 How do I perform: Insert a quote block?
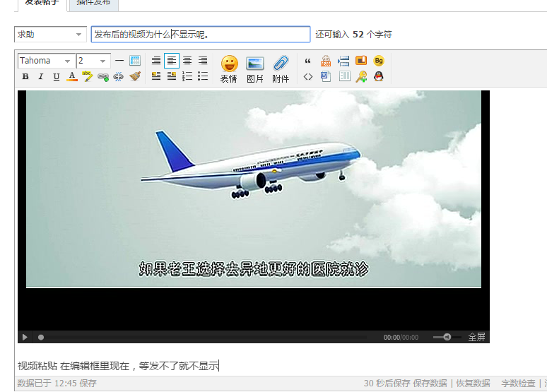click(x=307, y=61)
